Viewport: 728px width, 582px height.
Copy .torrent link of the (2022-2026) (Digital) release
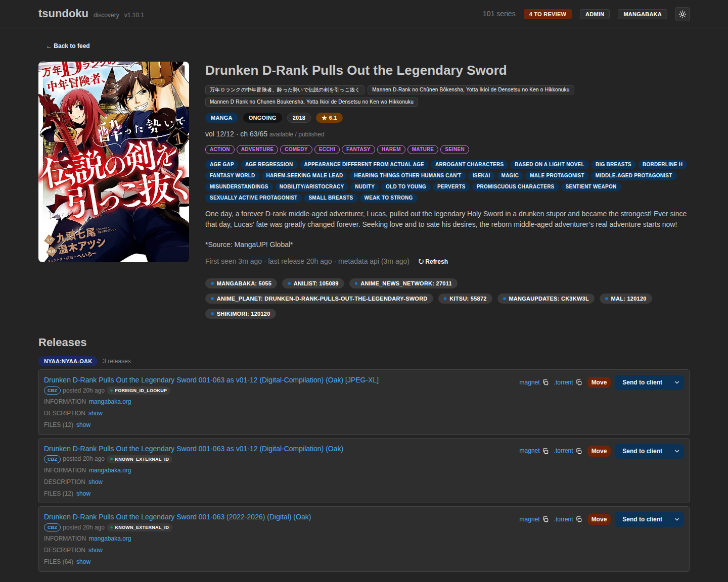point(579,519)
